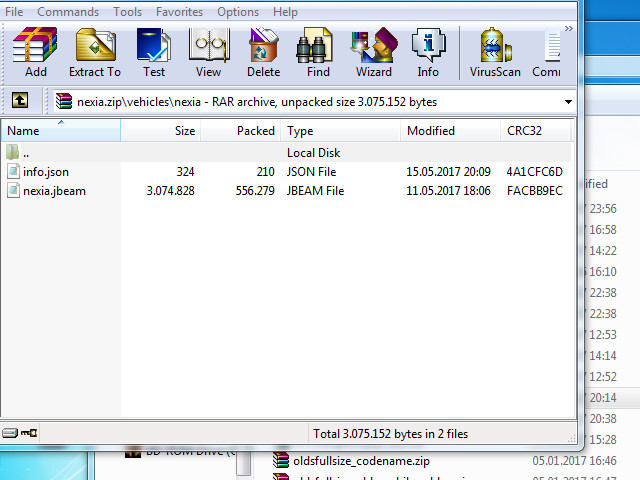Open the Find binoculars tool
The width and height of the screenshot is (640, 480).
point(318,52)
